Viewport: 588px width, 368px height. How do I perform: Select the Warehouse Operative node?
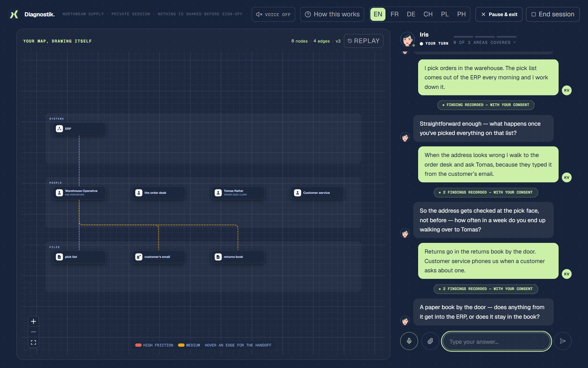79,193
